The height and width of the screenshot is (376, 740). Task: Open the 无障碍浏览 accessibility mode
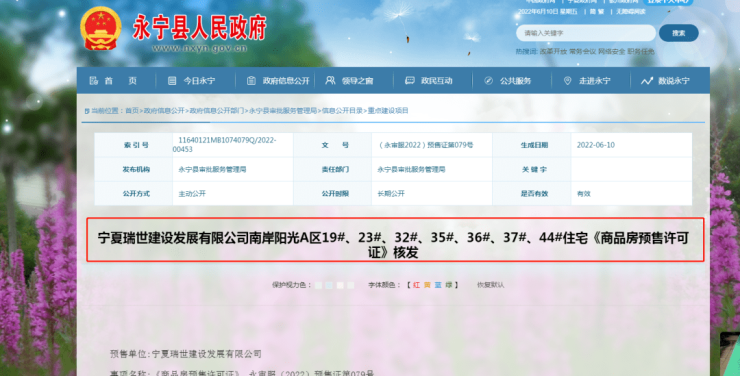coord(631,12)
